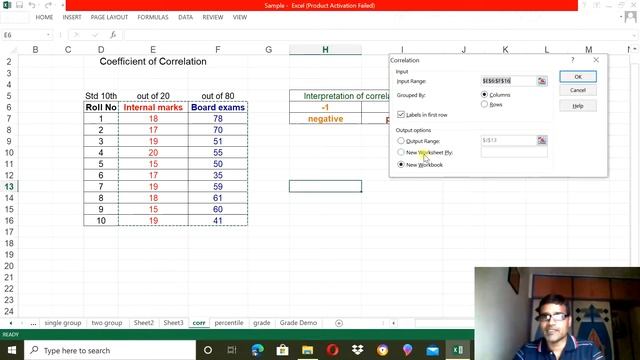Open Microsoft Store from taskbar
Screen dimensions: 640x360
point(282,350)
